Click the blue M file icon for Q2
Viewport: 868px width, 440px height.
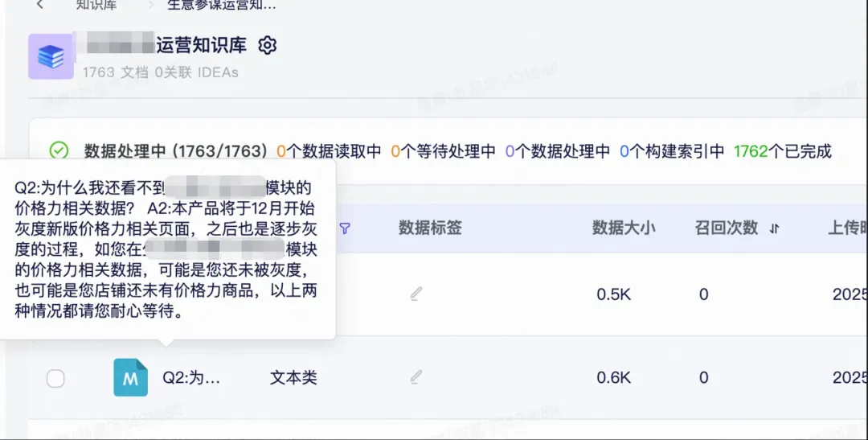tap(130, 377)
